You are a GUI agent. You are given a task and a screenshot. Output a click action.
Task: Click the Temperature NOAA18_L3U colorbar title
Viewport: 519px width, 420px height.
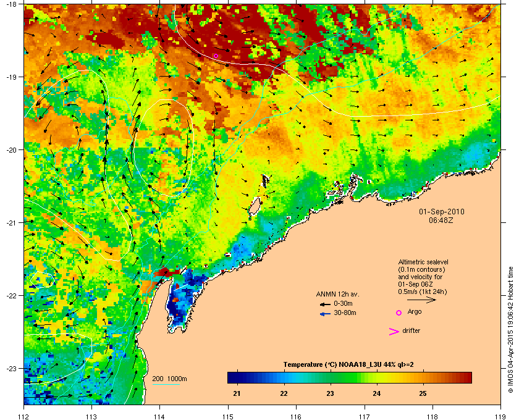pos(348,365)
